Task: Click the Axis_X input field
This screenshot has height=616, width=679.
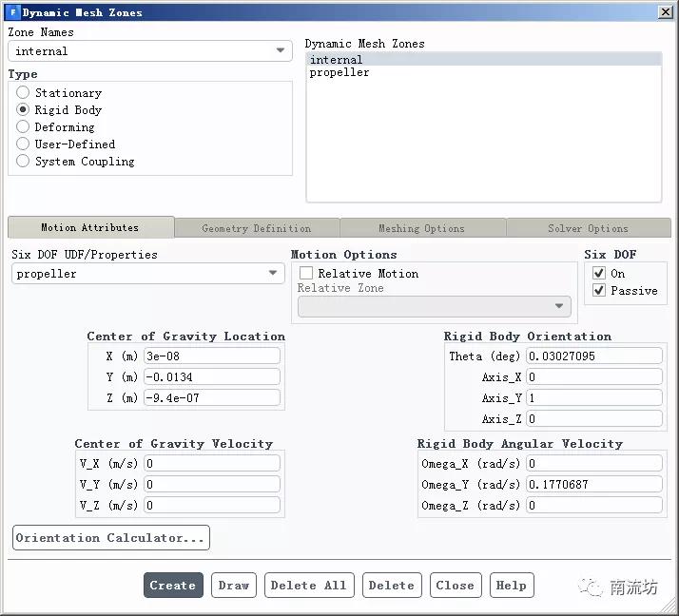Action: [x=594, y=376]
